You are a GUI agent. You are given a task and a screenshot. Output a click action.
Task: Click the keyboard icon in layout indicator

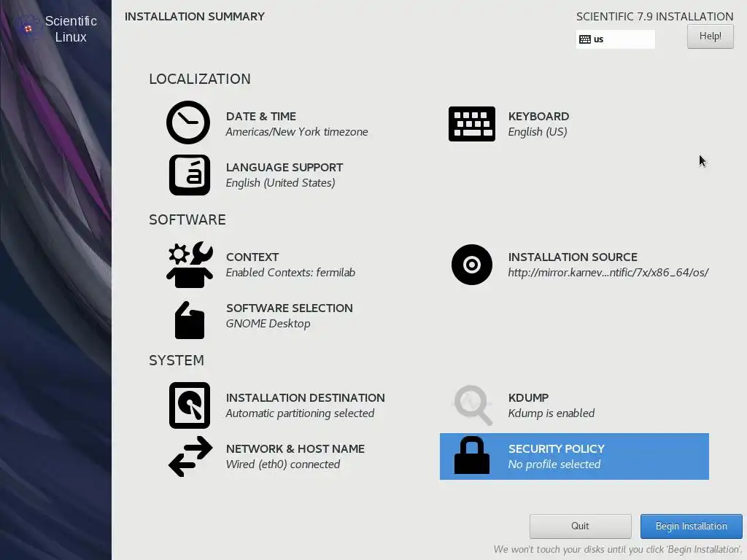click(585, 39)
